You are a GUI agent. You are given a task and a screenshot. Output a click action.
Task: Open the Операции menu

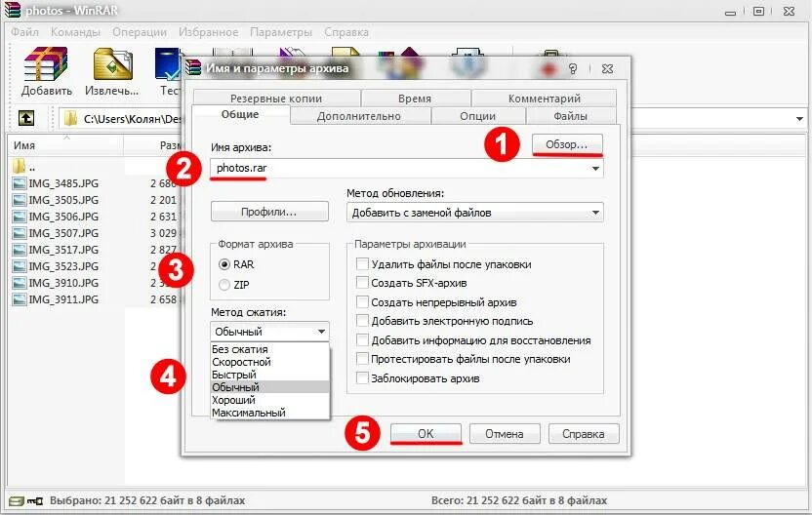tap(140, 32)
